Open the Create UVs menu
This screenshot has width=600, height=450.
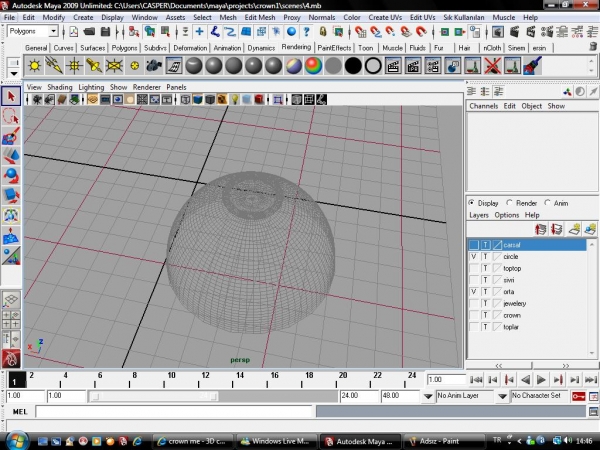tap(385, 18)
